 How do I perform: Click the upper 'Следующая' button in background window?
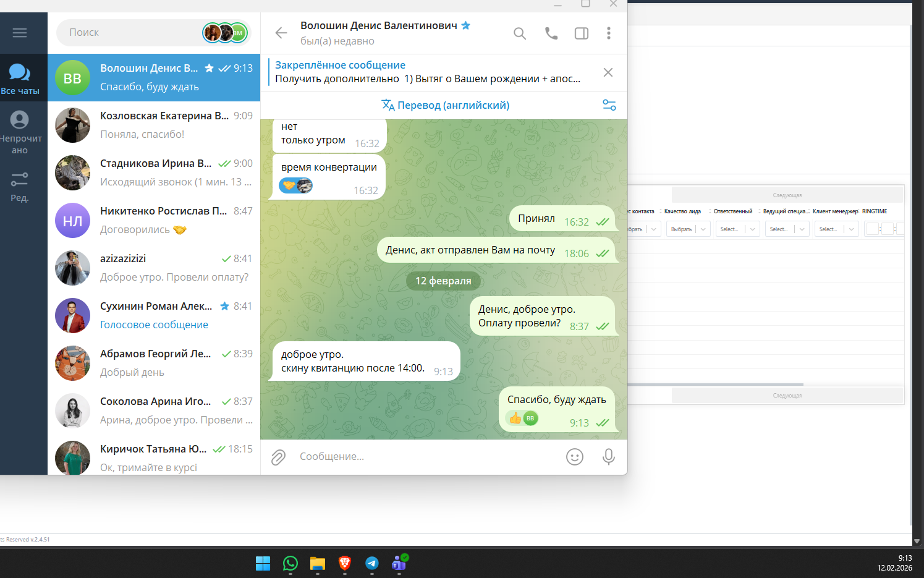[x=787, y=195]
